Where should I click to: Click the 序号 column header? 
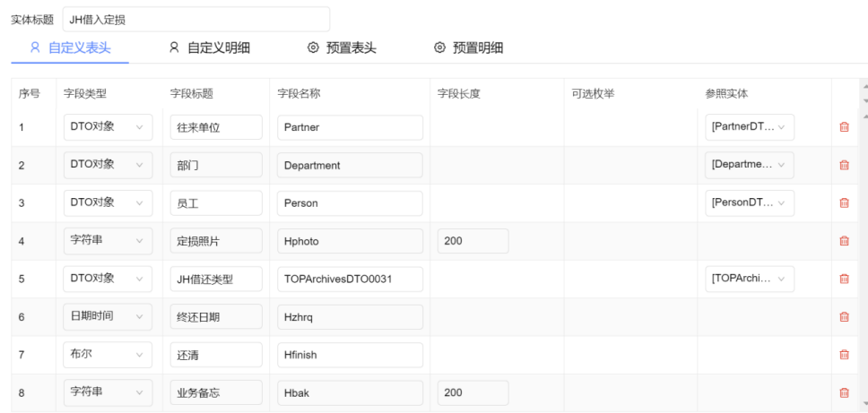(29, 93)
